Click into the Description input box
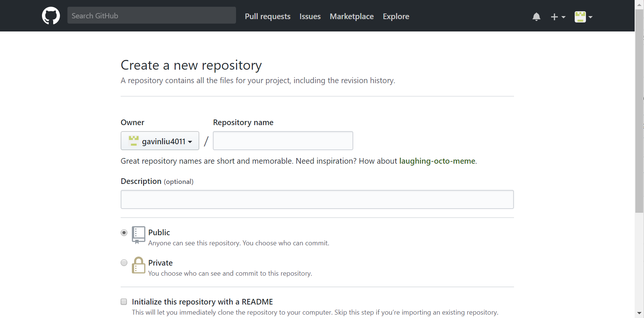Viewport: 644px width, 318px height. click(x=317, y=200)
